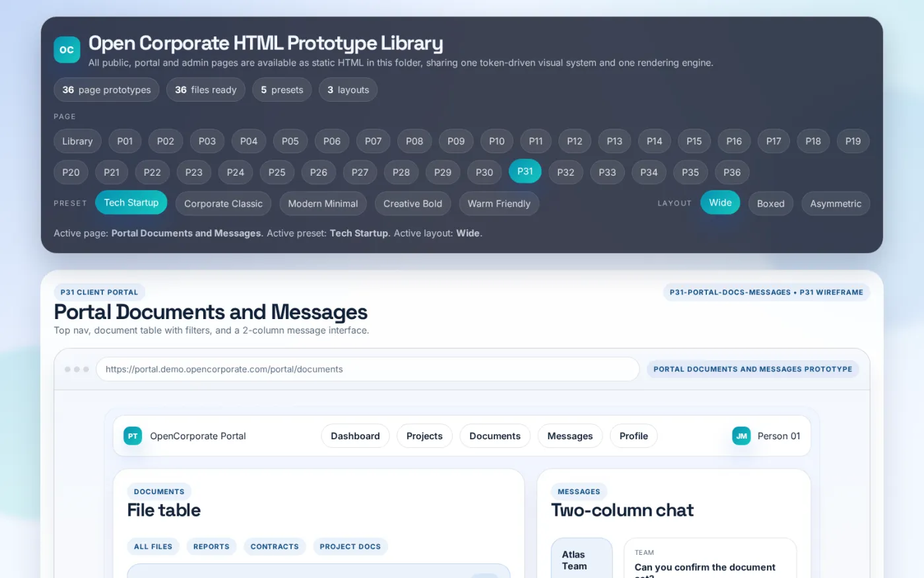Select page P35
The width and height of the screenshot is (924, 578).
tap(690, 172)
